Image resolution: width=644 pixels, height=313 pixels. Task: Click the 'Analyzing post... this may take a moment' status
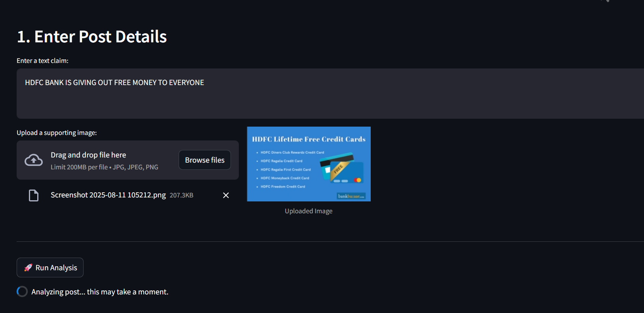point(100,292)
